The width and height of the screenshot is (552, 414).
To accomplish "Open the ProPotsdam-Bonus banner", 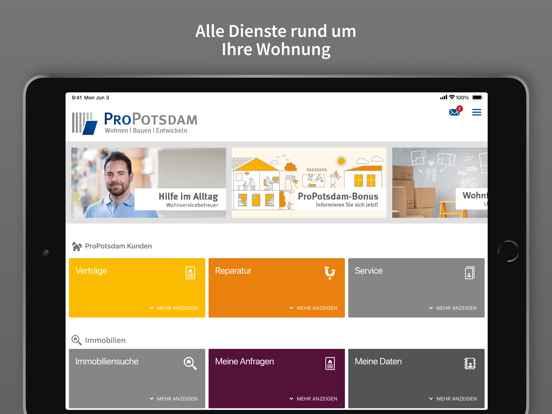I will 309,183.
